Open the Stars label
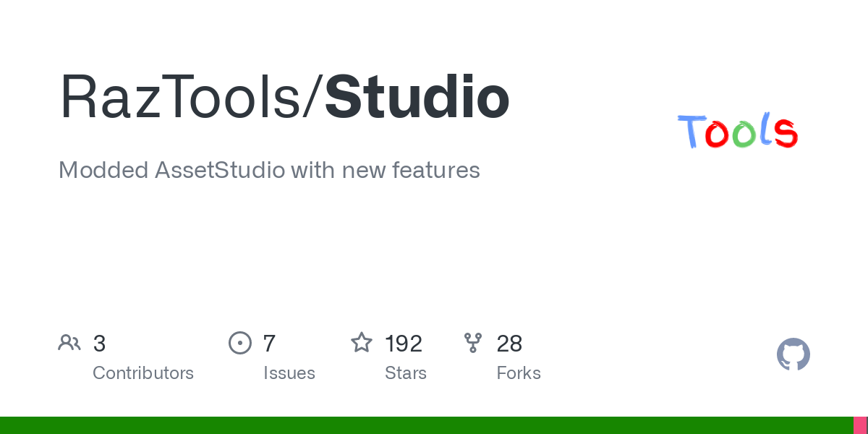The height and width of the screenshot is (434, 868). coord(406,373)
